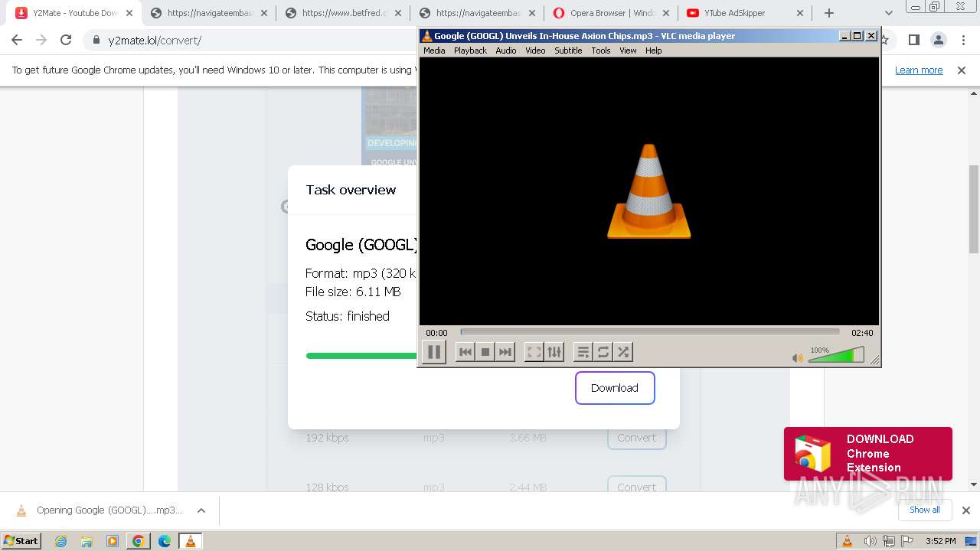
Task: Open VLC Help menu
Action: coord(653,51)
